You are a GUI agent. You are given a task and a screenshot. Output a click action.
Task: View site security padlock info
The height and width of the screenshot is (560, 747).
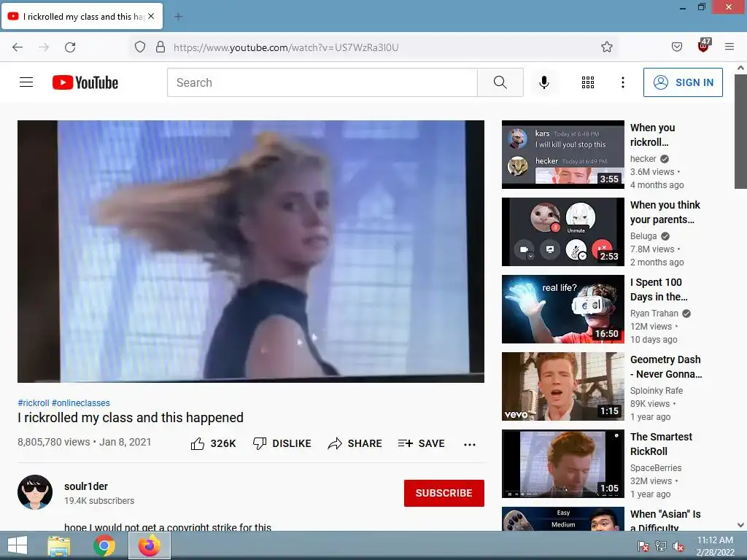click(160, 47)
